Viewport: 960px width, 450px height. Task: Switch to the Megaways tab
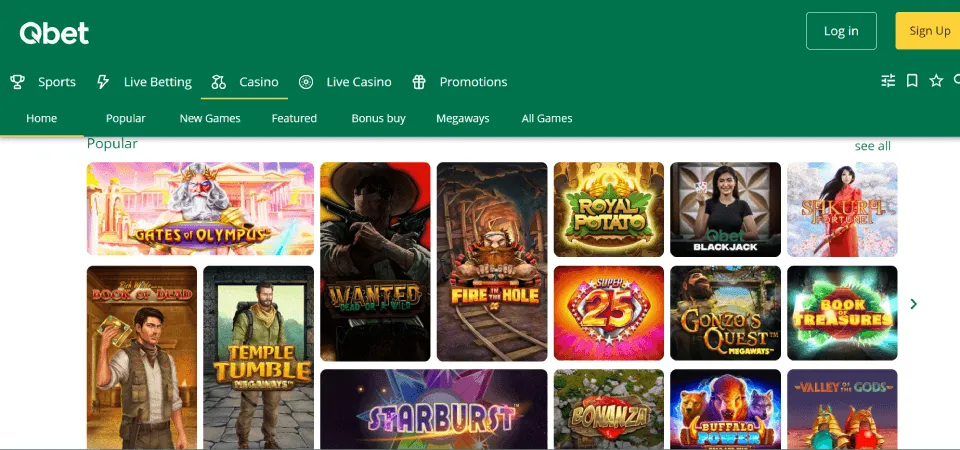point(462,118)
